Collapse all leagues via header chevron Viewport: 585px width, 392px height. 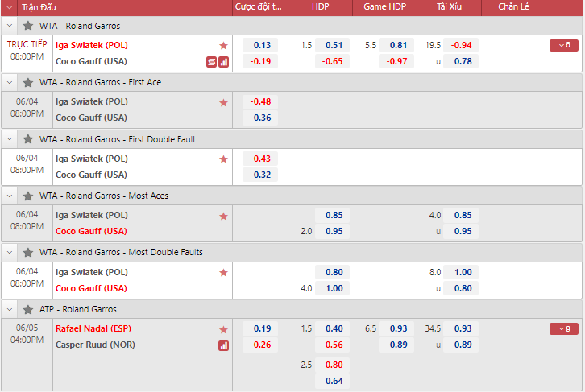(10, 7)
